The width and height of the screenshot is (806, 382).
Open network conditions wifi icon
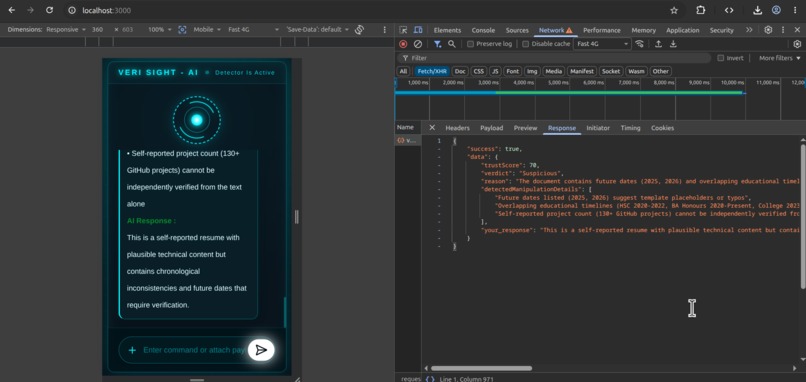(639, 44)
